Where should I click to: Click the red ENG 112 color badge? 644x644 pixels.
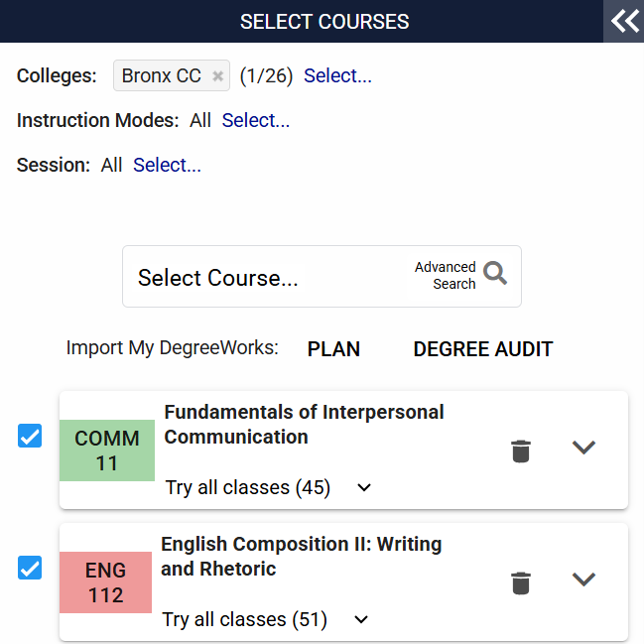pos(105,582)
